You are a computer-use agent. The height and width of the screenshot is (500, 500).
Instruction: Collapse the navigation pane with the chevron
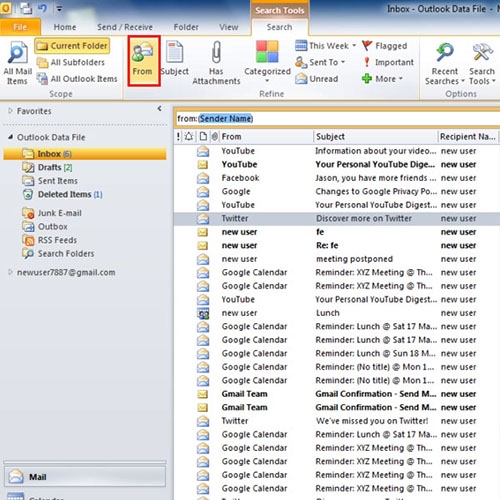[x=159, y=108]
